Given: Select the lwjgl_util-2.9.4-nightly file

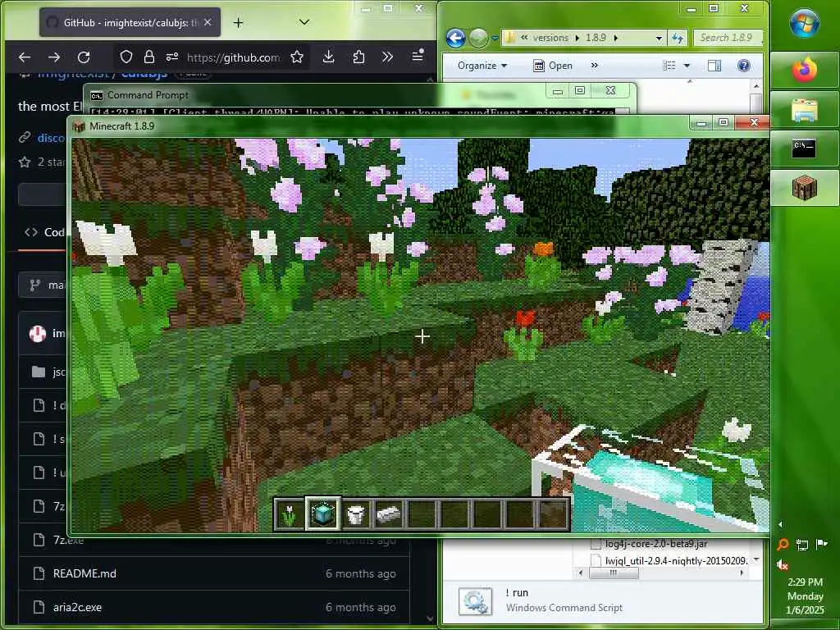Looking at the screenshot, I should click(x=676, y=560).
